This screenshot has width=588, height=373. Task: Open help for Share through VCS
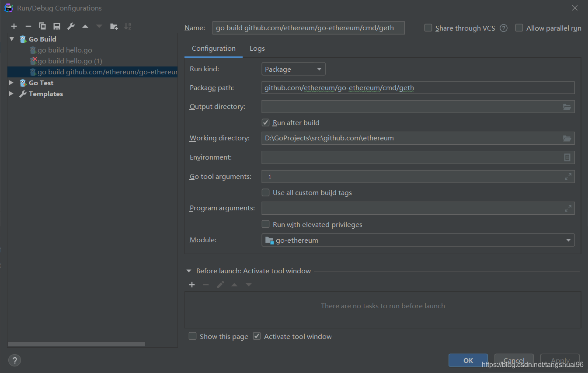504,28
